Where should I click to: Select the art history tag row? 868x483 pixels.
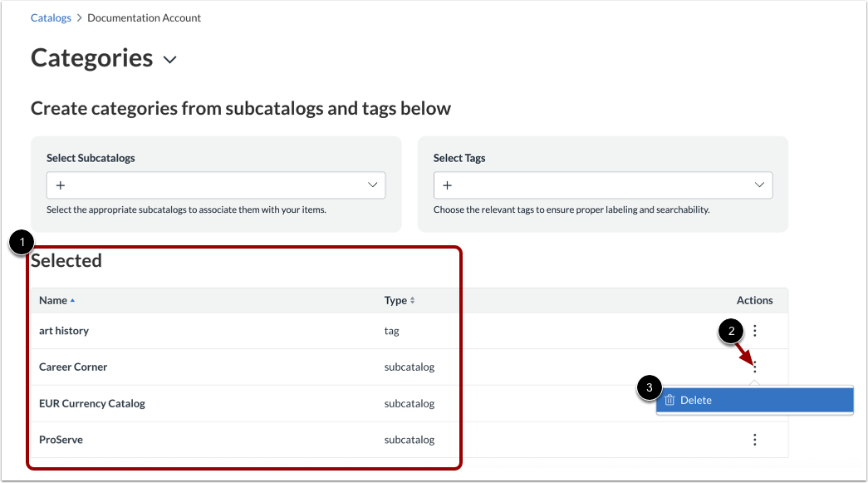[64, 330]
